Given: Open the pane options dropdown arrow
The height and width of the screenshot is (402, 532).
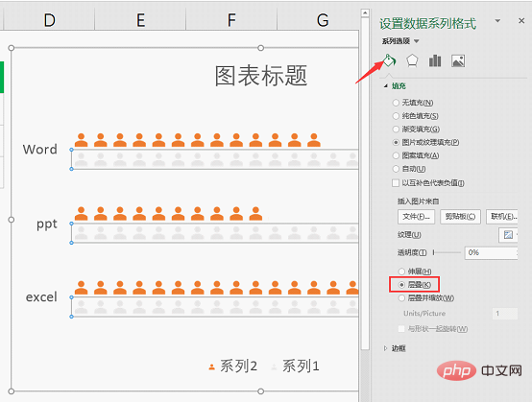Looking at the screenshot, I should tap(497, 21).
